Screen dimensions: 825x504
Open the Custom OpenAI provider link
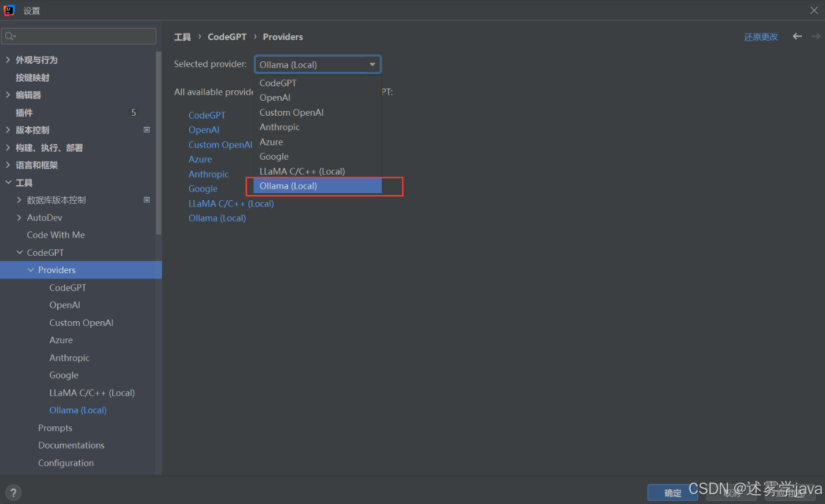point(220,145)
